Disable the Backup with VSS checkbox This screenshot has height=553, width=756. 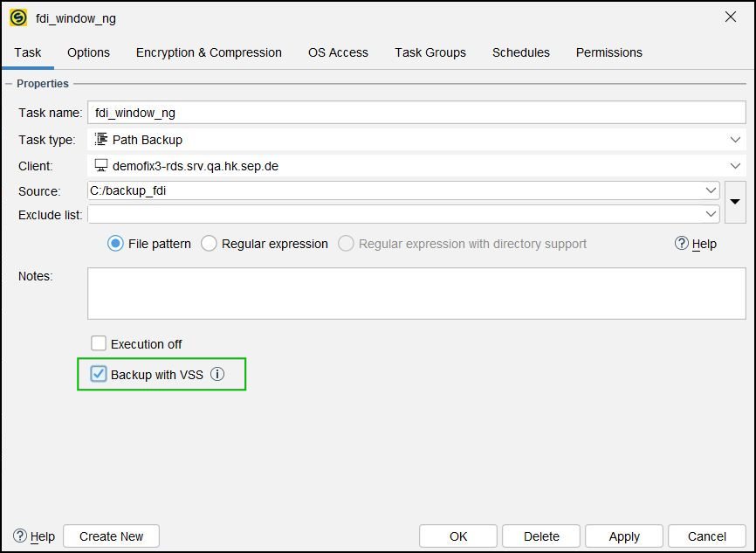(99, 374)
